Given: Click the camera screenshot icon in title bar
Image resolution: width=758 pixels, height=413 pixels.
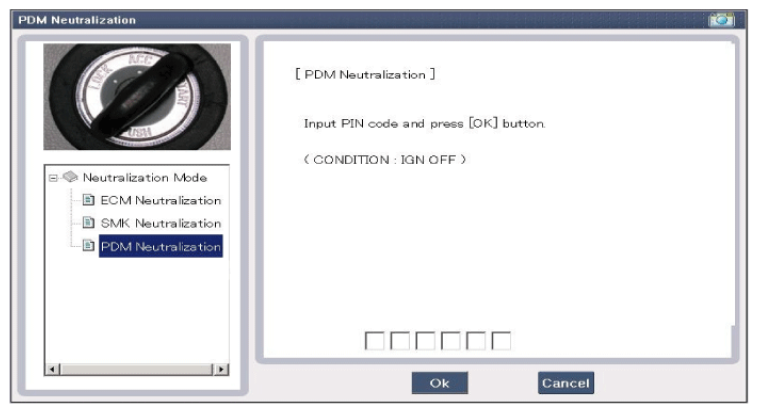Looking at the screenshot, I should point(720,20).
